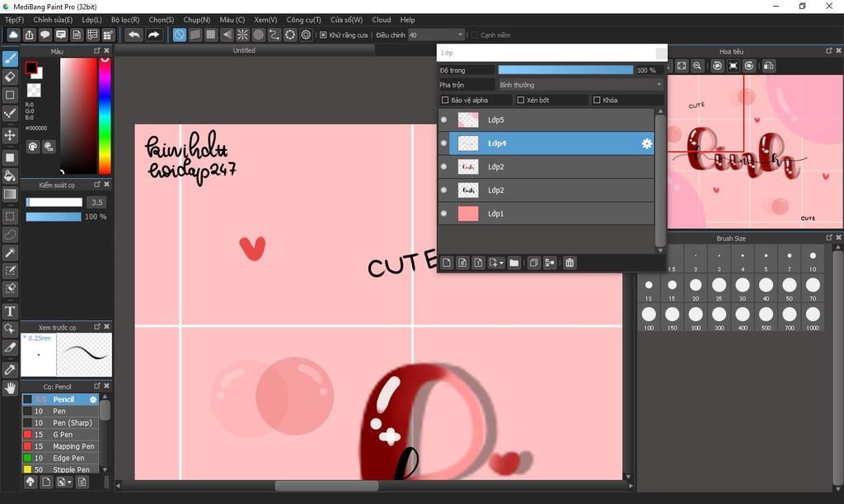The height and width of the screenshot is (504, 844).
Task: Open the cloud icon in top toolbar
Action: click(13, 35)
